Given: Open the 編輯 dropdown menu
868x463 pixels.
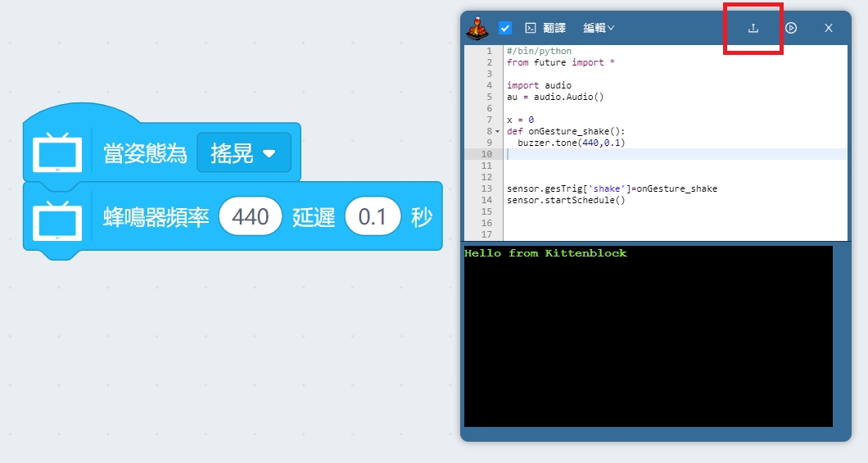Looking at the screenshot, I should click(x=599, y=28).
